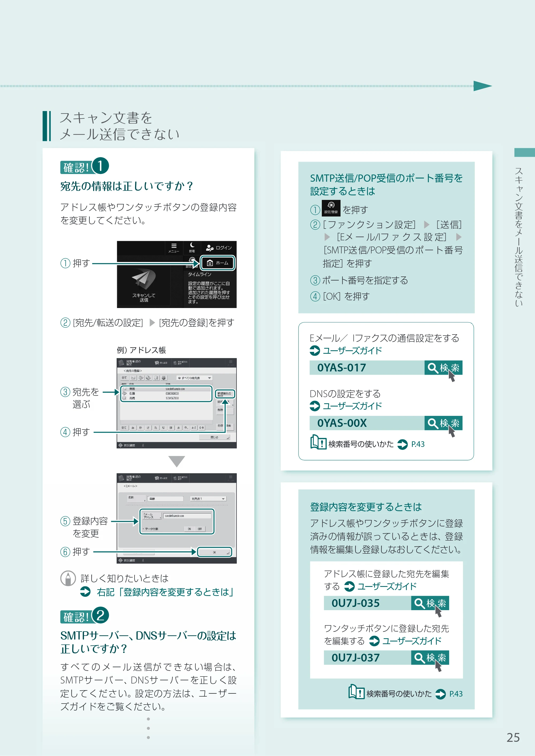The width and height of the screenshot is (535, 756).
Task: Open 右記「登録内容を変更するときは」 link
Action: point(165,592)
